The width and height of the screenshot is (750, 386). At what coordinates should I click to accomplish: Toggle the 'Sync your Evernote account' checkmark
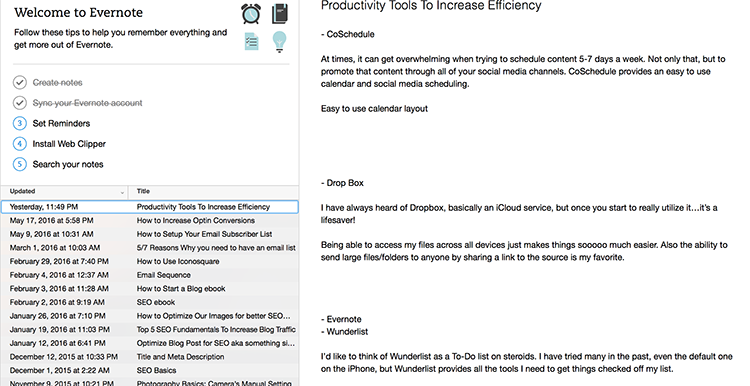(20, 103)
